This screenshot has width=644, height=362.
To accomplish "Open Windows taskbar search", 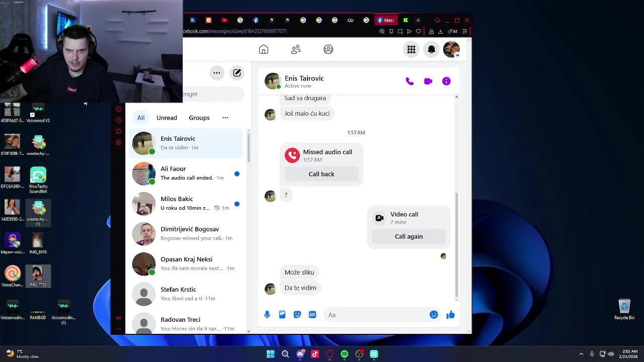I will coord(285,354).
